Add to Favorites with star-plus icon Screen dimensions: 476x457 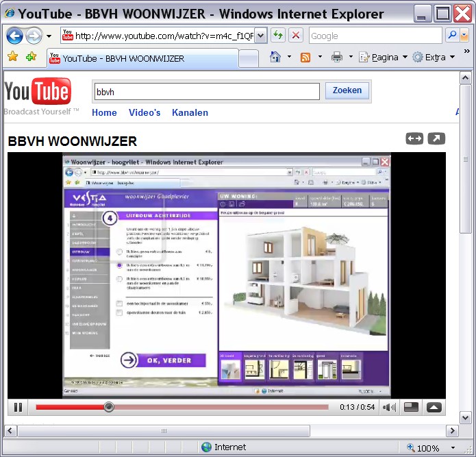[x=31, y=56]
